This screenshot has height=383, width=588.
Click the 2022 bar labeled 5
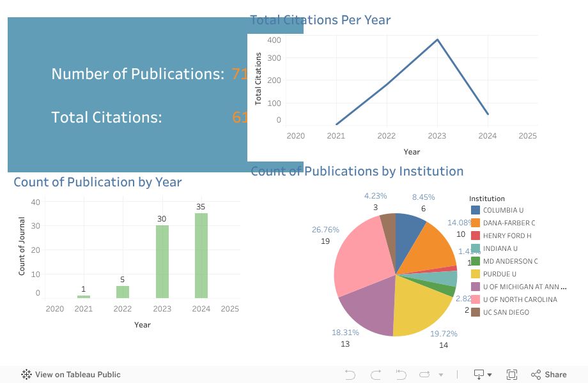(123, 292)
